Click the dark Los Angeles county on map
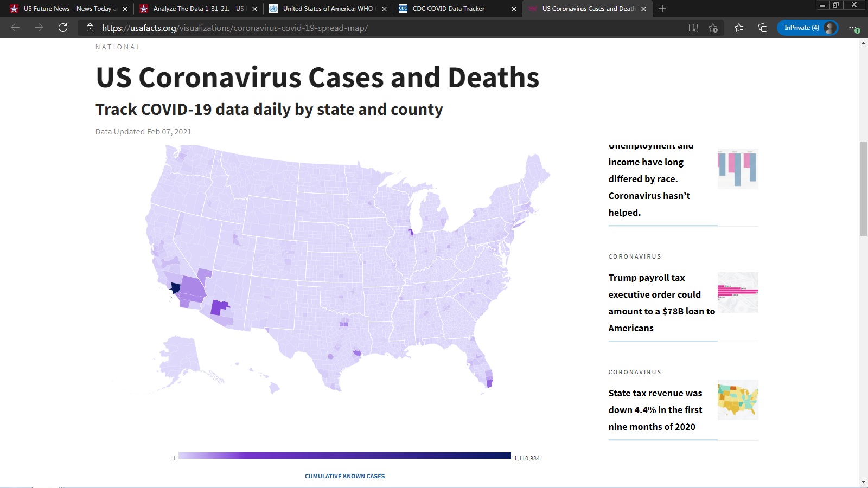 175,287
